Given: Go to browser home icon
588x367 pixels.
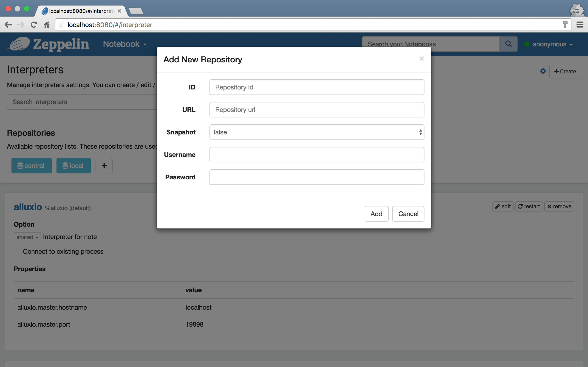Looking at the screenshot, I should [x=47, y=25].
